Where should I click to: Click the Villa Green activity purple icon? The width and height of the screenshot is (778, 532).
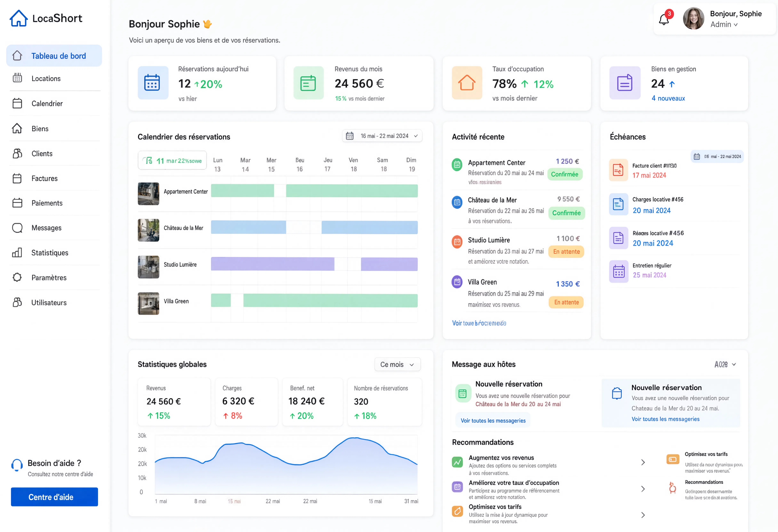coord(457,282)
